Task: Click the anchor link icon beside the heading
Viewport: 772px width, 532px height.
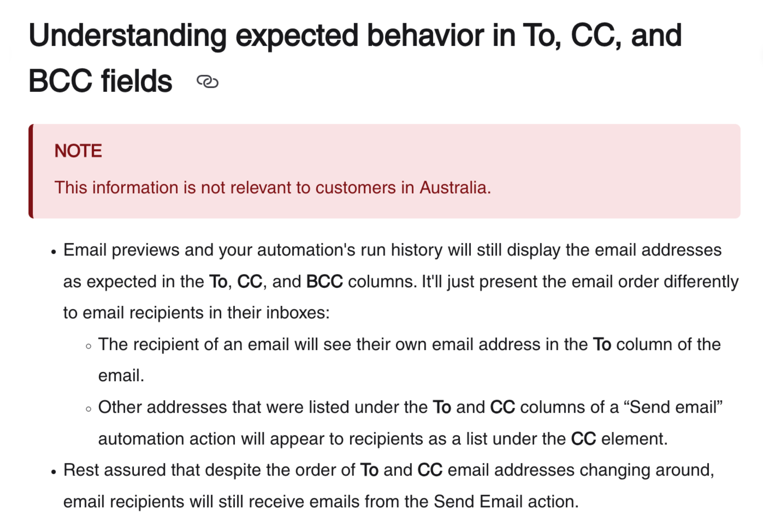Action: pos(207,82)
